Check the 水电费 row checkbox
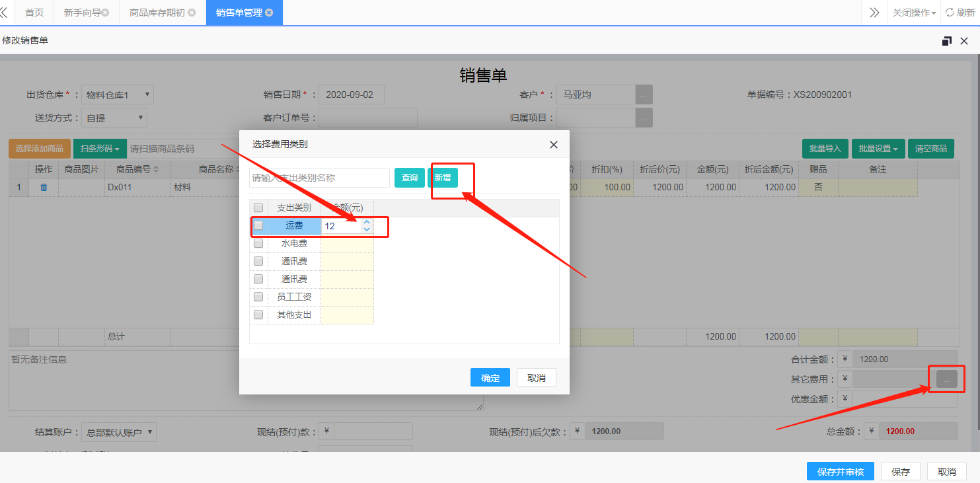Viewport: 980px width, 483px height. 258,243
